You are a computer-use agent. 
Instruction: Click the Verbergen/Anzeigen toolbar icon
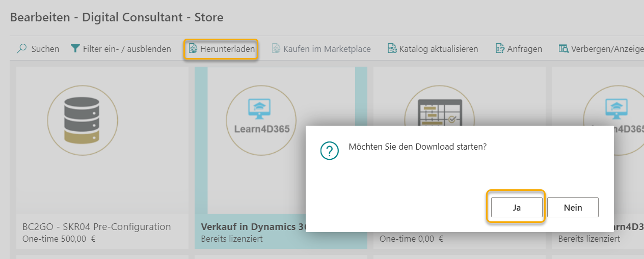563,49
